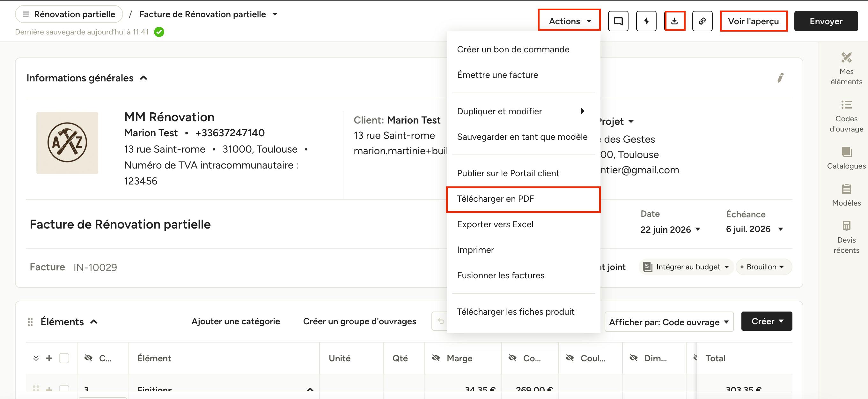Choose Télécharger en PDF
The height and width of the screenshot is (399, 868).
(x=523, y=199)
